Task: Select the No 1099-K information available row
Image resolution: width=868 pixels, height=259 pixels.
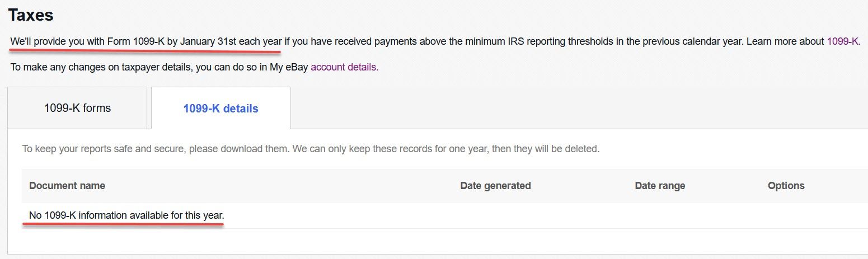Action: pos(445,215)
